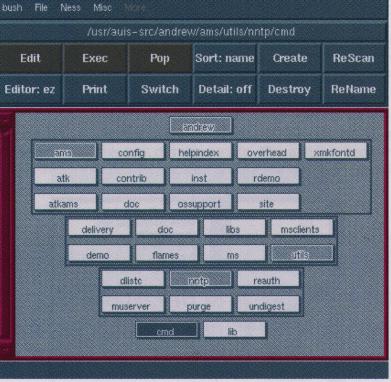Click the Pop button
The width and height of the screenshot is (391, 382).
[160, 58]
